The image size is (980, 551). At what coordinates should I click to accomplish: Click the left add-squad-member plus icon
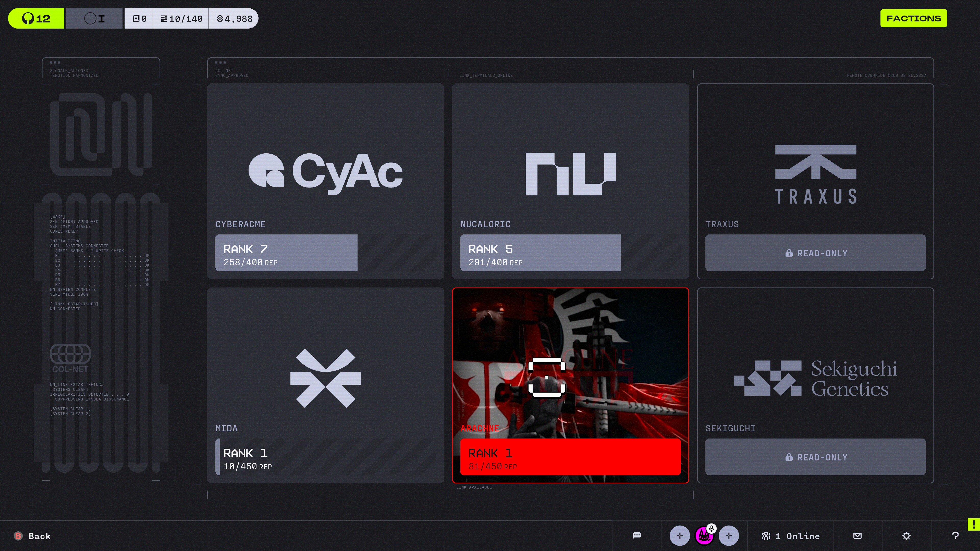coord(679,536)
